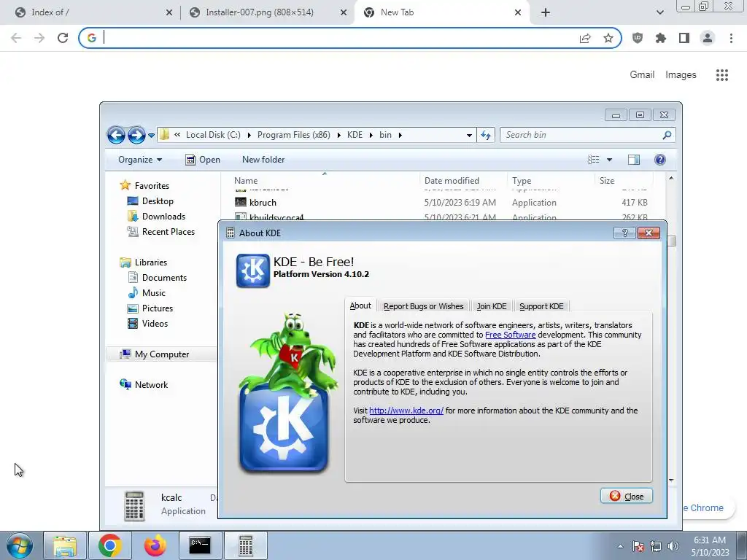747x560 pixels.
Task: Open the Join KDE tab
Action: (492, 306)
